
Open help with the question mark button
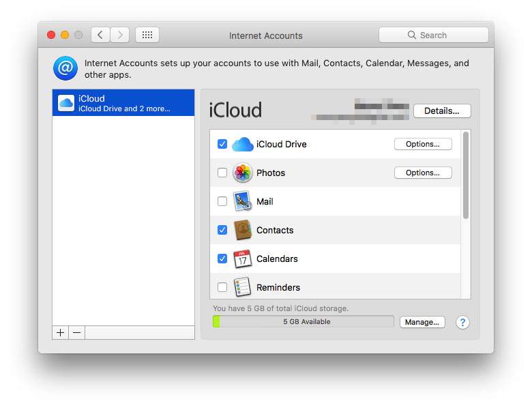(x=462, y=322)
